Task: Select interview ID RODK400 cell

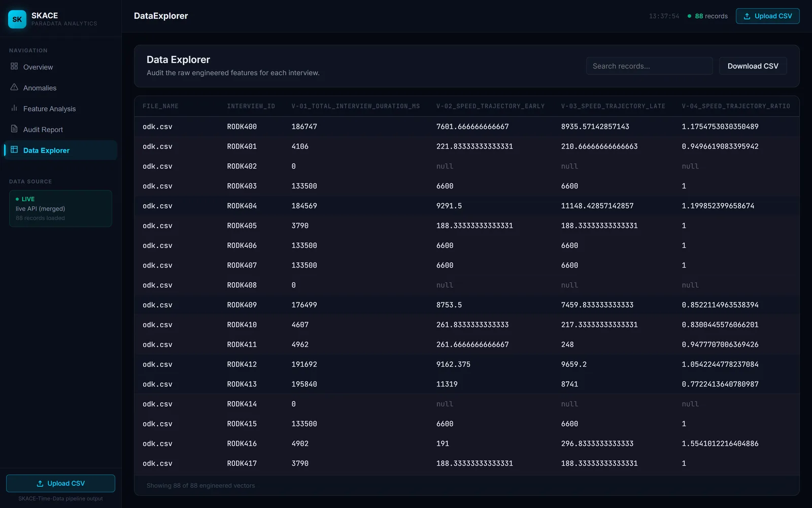Action: (242, 126)
